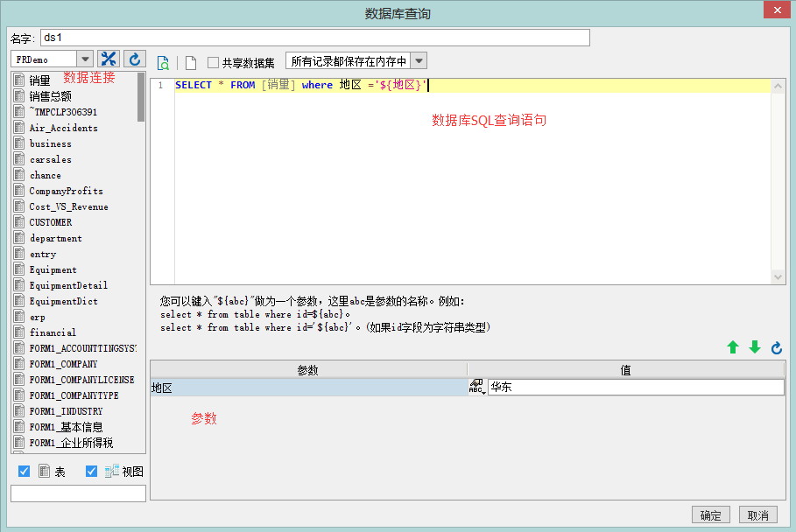Select the entry table item
The image size is (796, 532).
pos(43,254)
